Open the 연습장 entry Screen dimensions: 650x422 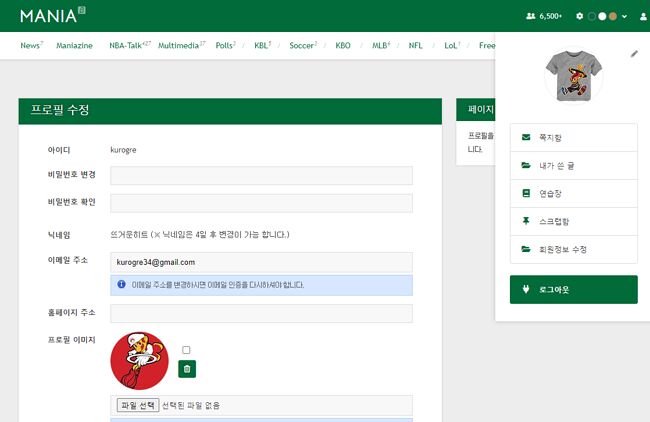[574, 194]
